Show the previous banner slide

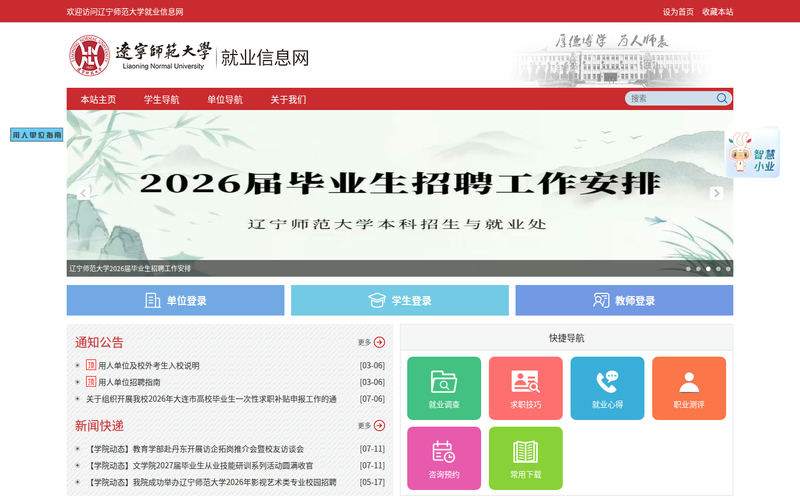[83, 193]
